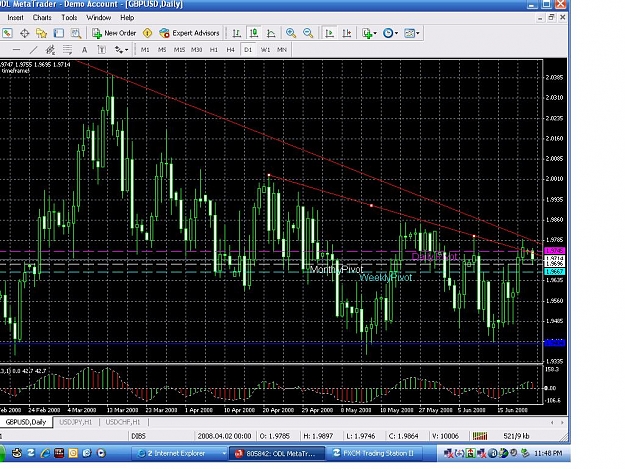Switch timeframe to M5
The height and width of the screenshot is (469, 625).
coord(162,50)
